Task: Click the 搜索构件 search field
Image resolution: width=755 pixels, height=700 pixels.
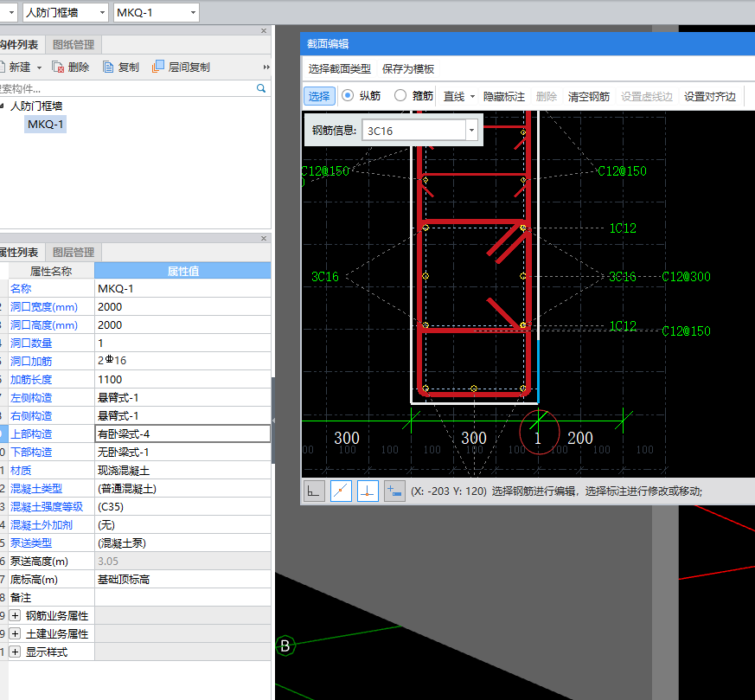Action: point(126,88)
